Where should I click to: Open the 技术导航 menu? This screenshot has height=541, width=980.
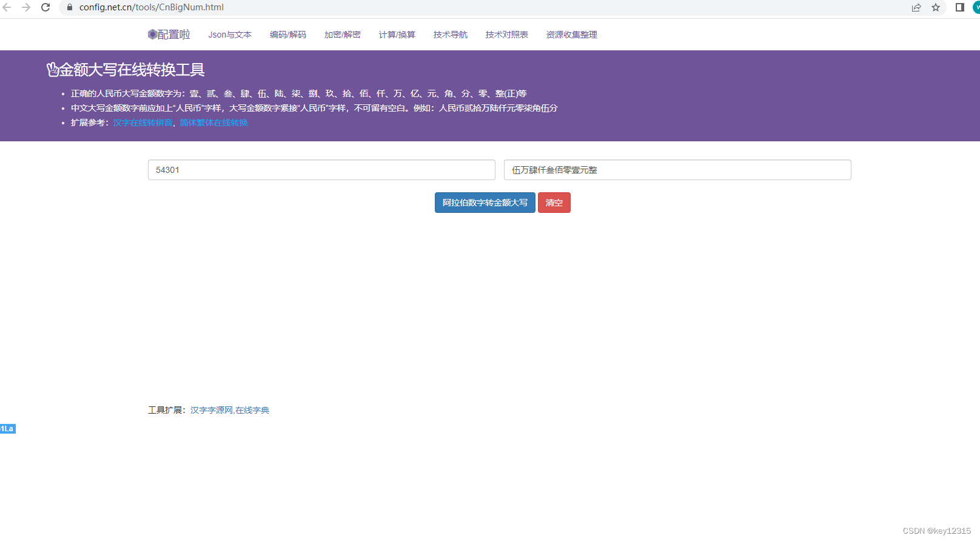point(451,35)
